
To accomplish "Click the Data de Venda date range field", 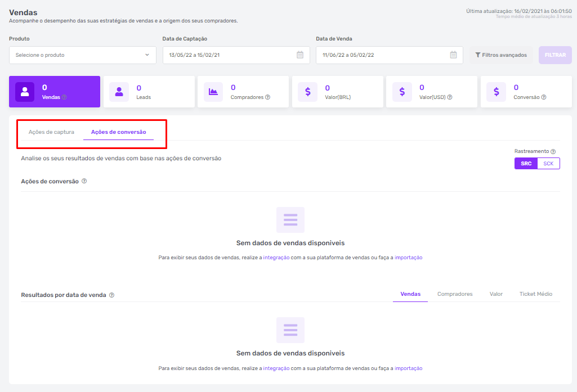I will coord(390,55).
